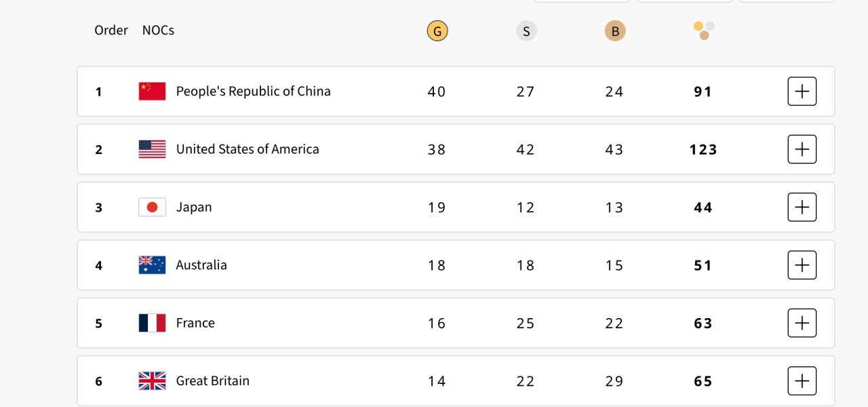Click the Great Britain flag icon

(152, 381)
